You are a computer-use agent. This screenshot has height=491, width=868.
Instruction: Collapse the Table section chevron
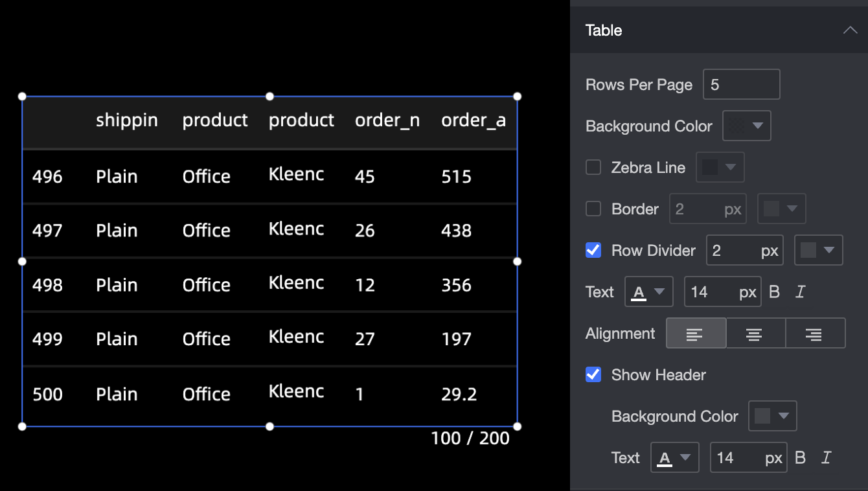[x=850, y=30]
